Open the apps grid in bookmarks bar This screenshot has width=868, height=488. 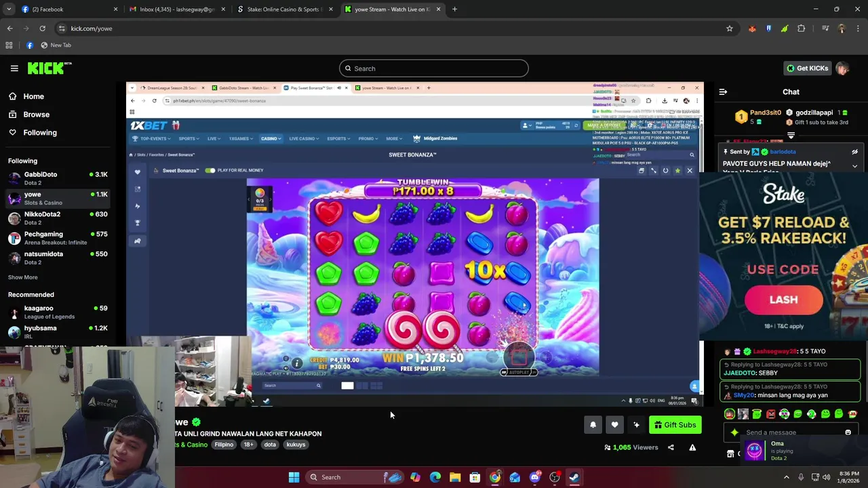coord(9,45)
